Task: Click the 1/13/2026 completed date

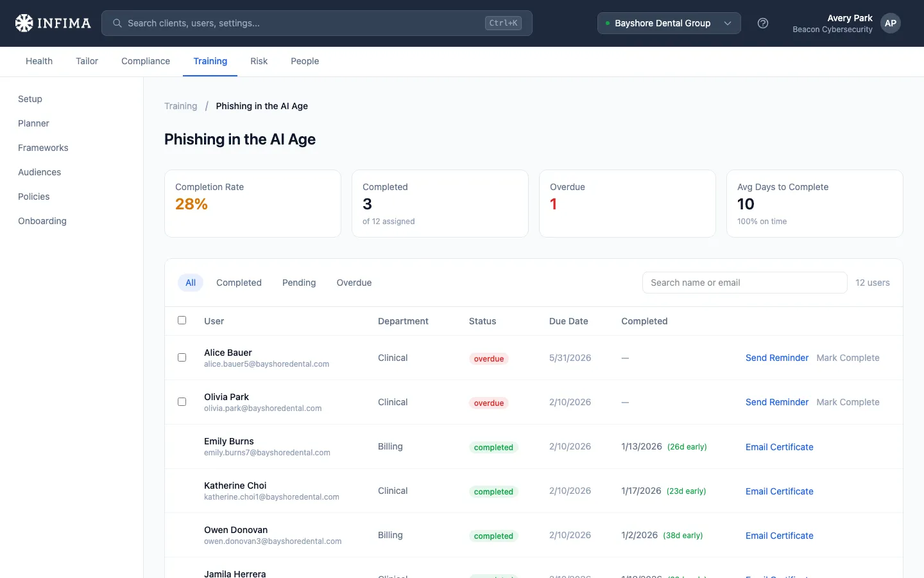Action: [x=642, y=446]
